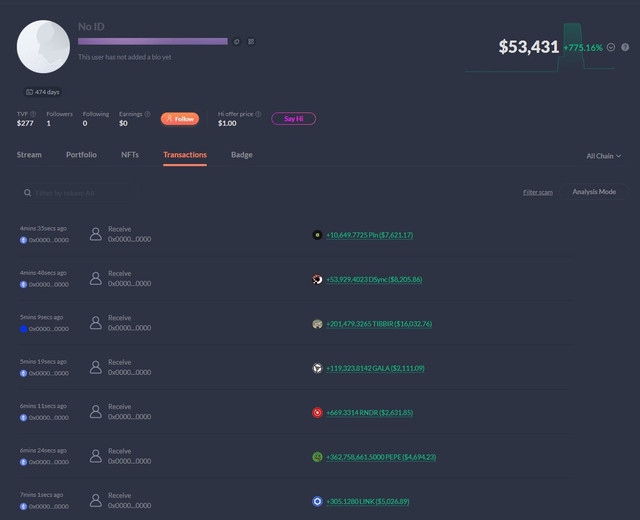Open the NFTs tab
The image size is (640, 520).
tap(130, 155)
